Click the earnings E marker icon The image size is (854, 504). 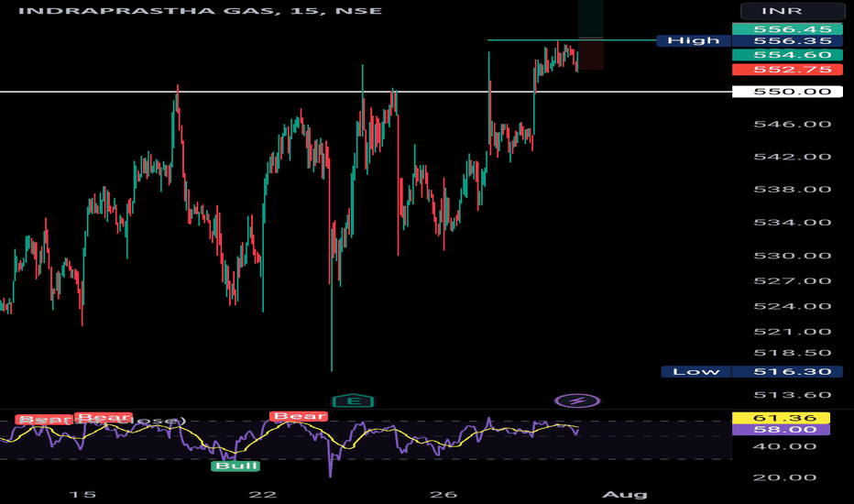[x=354, y=401]
